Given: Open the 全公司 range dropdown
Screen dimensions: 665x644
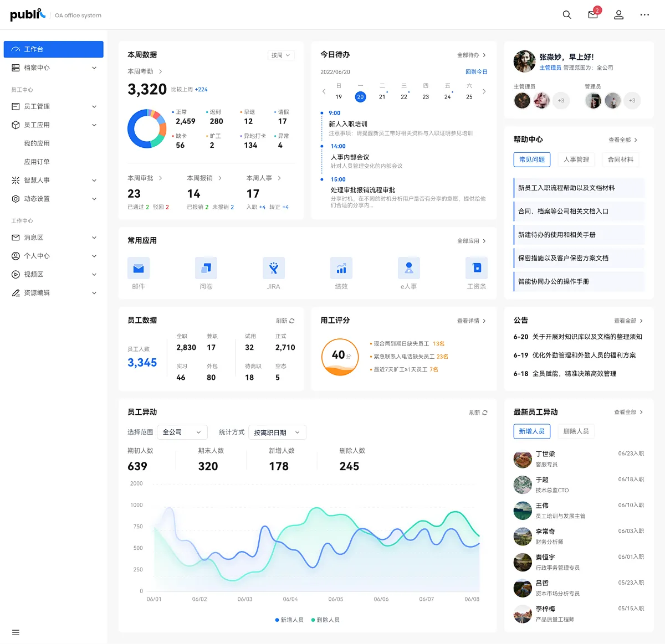Looking at the screenshot, I should click(x=182, y=432).
